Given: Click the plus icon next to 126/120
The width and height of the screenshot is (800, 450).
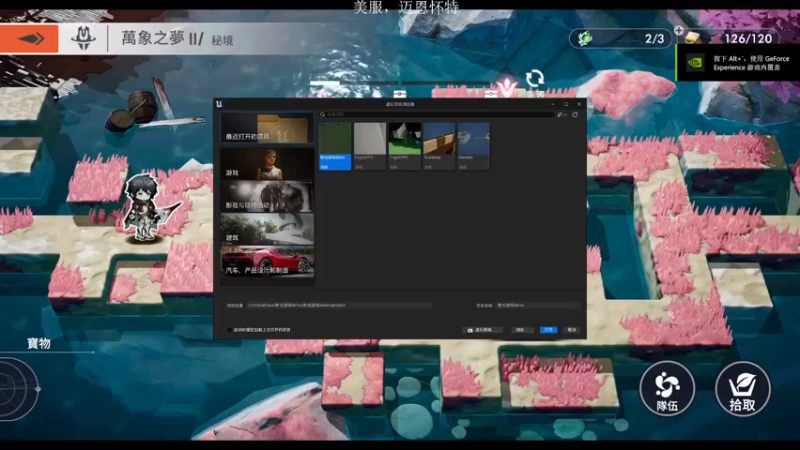Looking at the screenshot, I should click(x=679, y=31).
